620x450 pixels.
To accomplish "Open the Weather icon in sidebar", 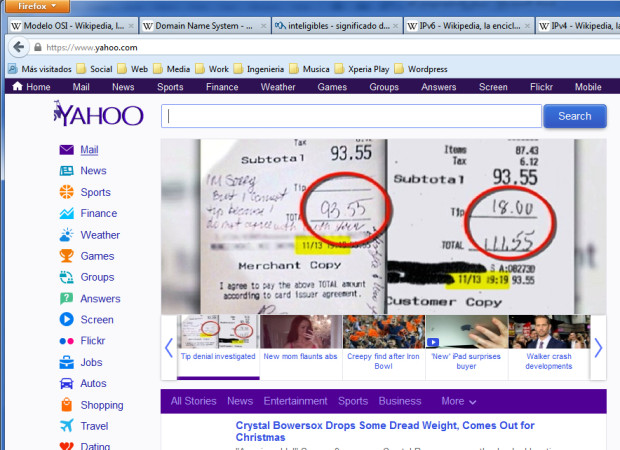I will [x=66, y=235].
